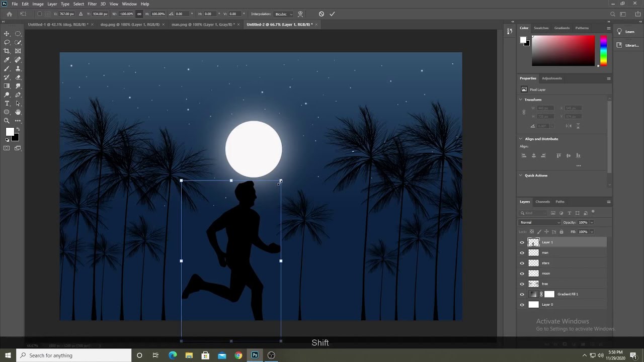Image resolution: width=644 pixels, height=362 pixels.
Task: Swap foreground and background colors
Action: [x=18, y=130]
